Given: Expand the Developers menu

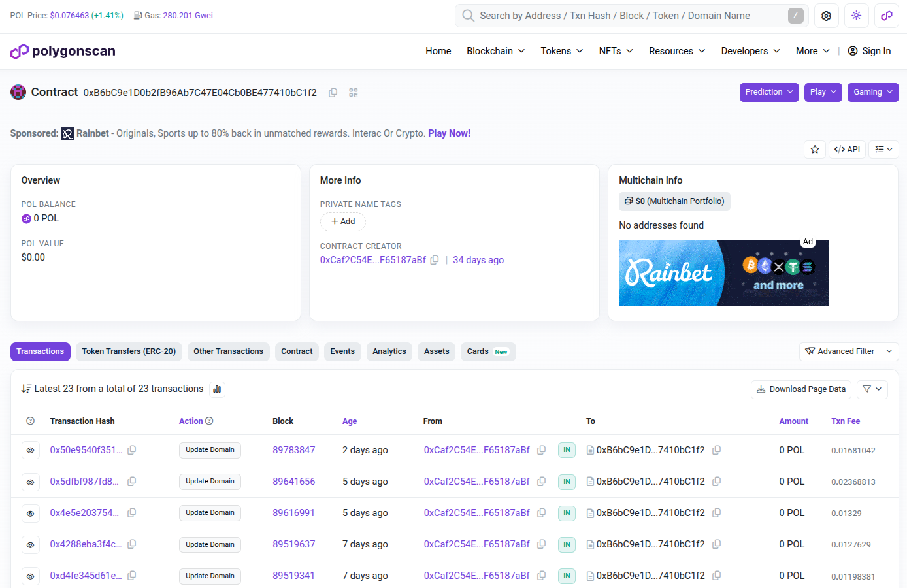Looking at the screenshot, I should point(750,51).
